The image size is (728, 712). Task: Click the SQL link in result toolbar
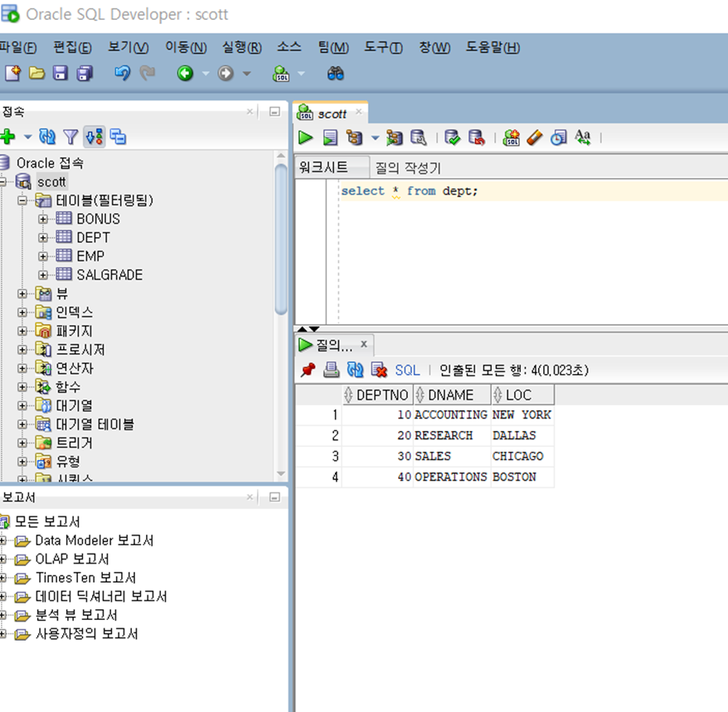click(x=407, y=371)
